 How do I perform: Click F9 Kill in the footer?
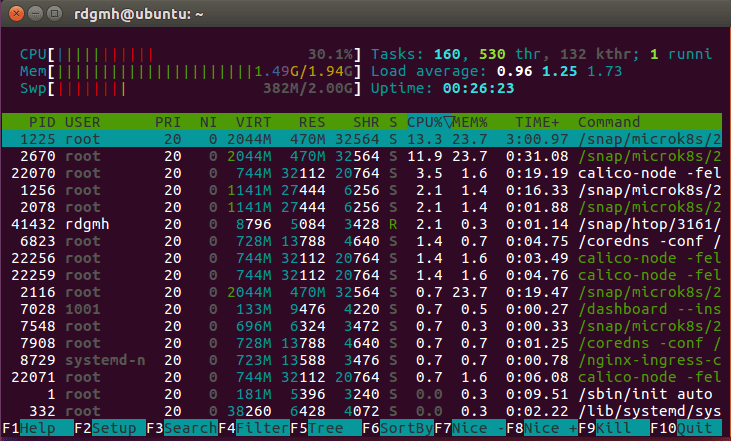[614, 428]
